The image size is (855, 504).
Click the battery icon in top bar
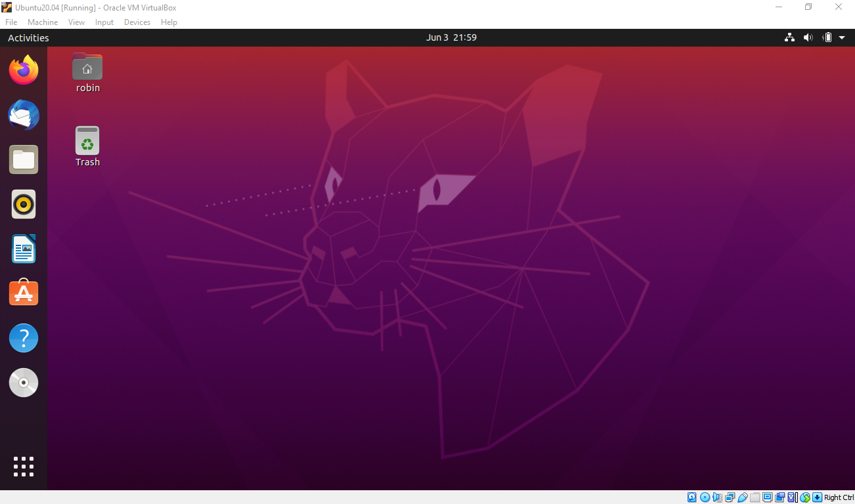tap(828, 37)
